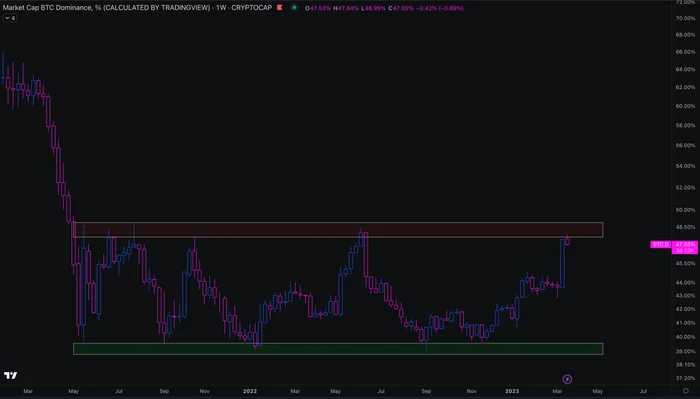Select the BTC.D magenta price label
Viewport: 700px width, 399px height.
tap(661, 245)
